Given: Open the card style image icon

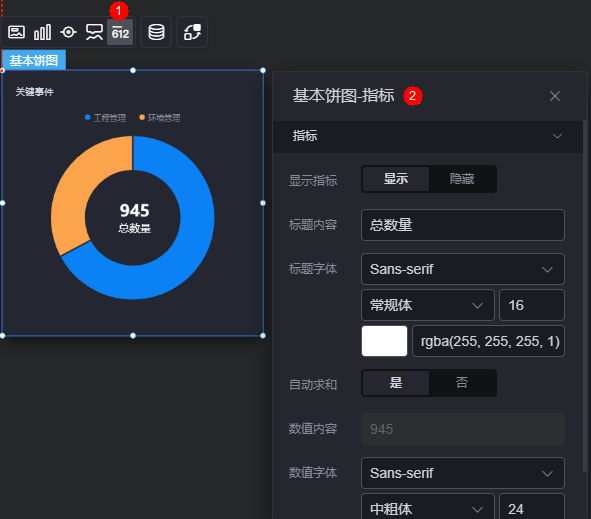Looking at the screenshot, I should [16, 32].
